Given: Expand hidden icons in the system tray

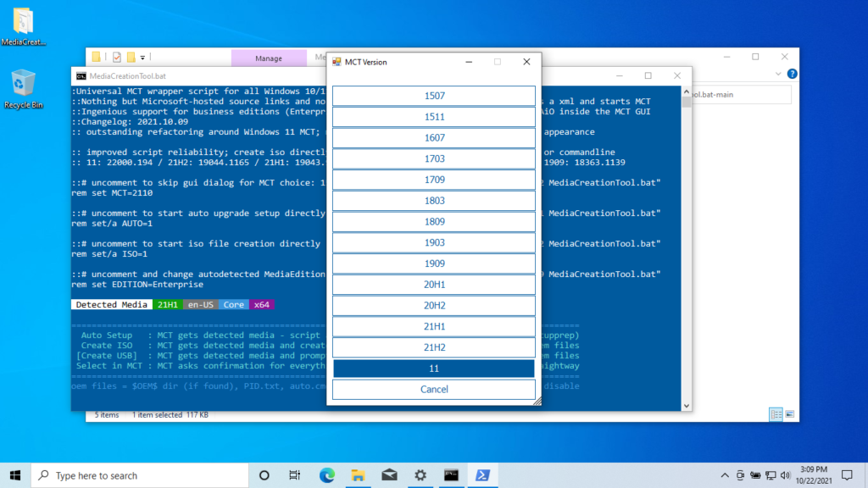Looking at the screenshot, I should coord(725,474).
